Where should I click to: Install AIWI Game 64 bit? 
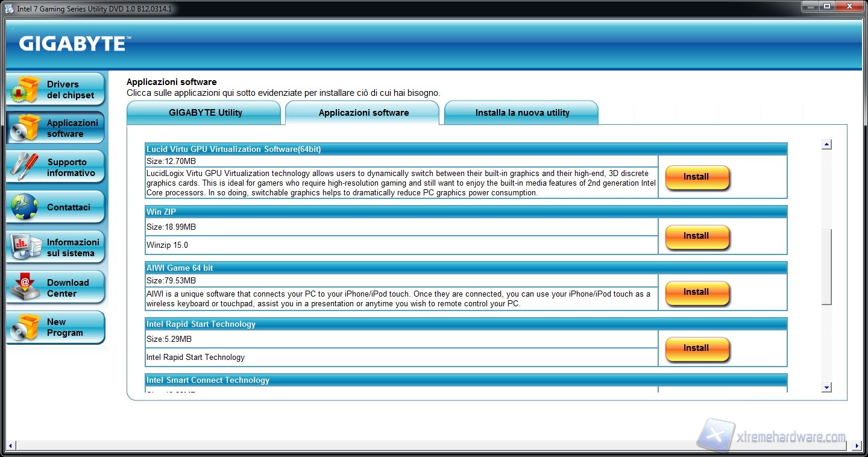(x=697, y=292)
